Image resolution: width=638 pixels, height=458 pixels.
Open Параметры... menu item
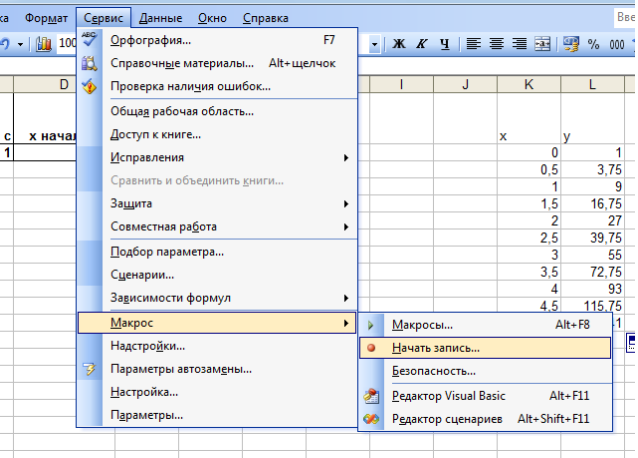217,415
